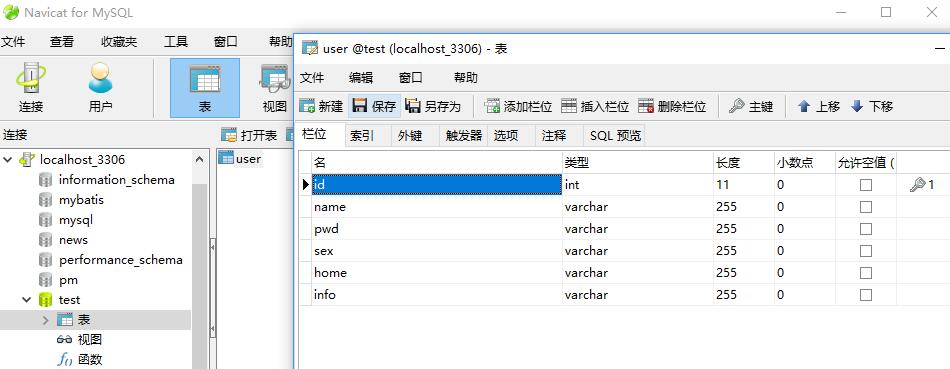
Task: Add a field with 添加栏位
Action: point(519,107)
